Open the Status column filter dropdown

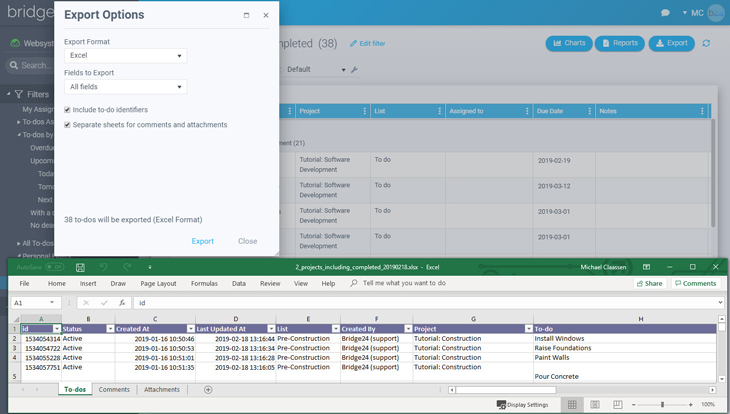[x=110, y=329]
